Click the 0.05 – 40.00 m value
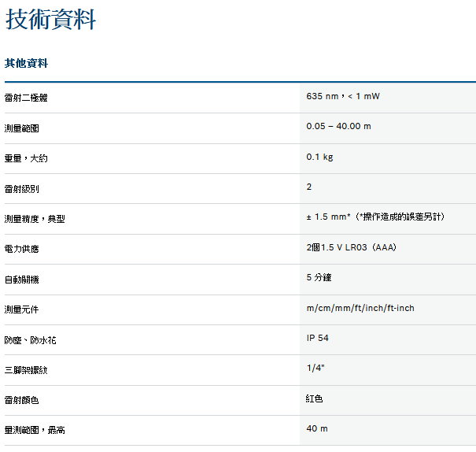The height and width of the screenshot is (452, 476). (338, 126)
